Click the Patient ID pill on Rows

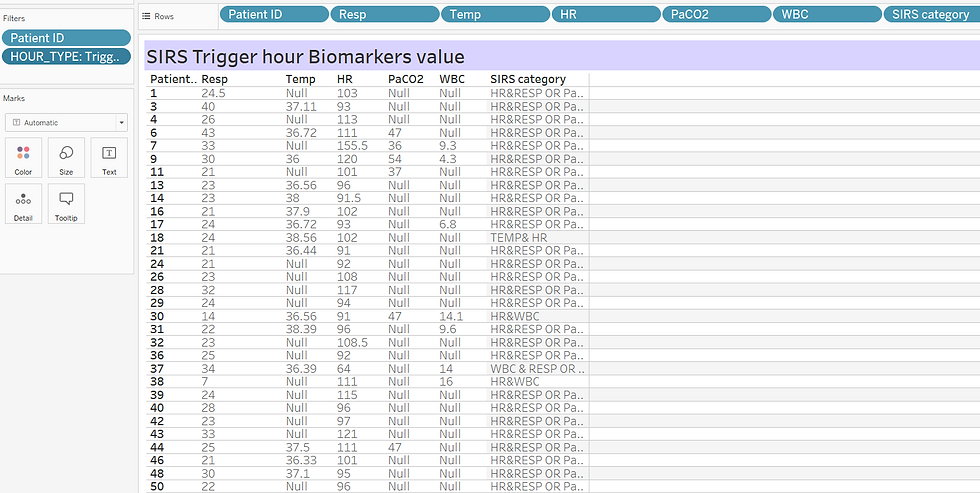tap(274, 14)
